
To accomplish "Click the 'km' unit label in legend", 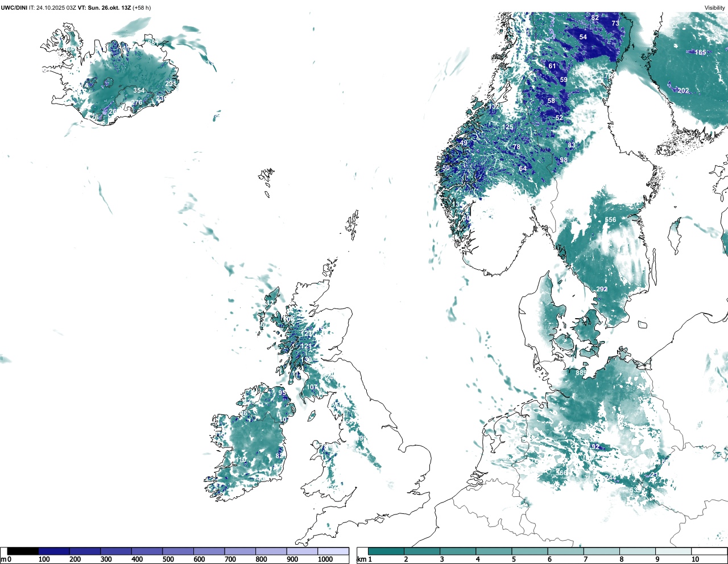I will tap(362, 559).
